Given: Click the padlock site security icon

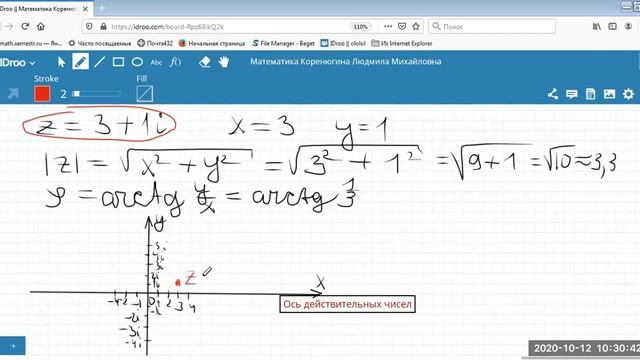Looking at the screenshot, I should click(x=103, y=27).
